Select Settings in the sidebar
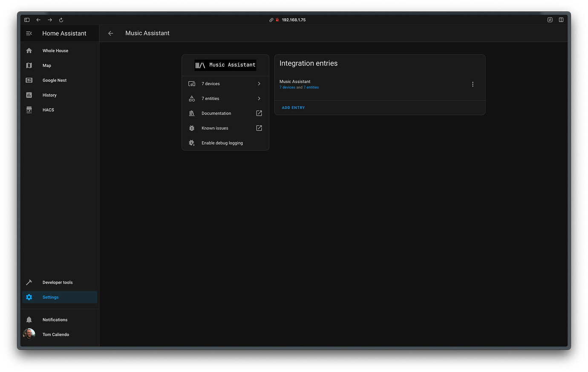 coord(50,297)
